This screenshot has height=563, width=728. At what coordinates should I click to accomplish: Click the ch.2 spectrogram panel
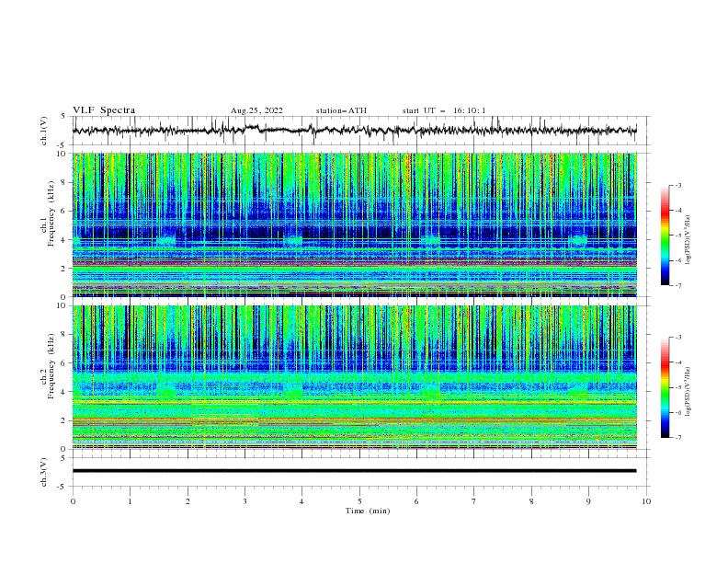click(355, 377)
